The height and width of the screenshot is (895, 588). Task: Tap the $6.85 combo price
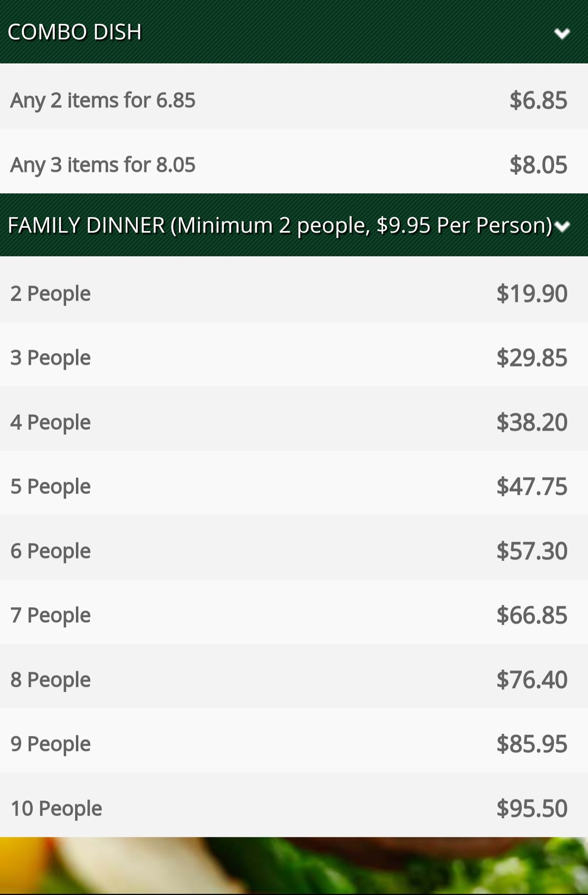538,100
